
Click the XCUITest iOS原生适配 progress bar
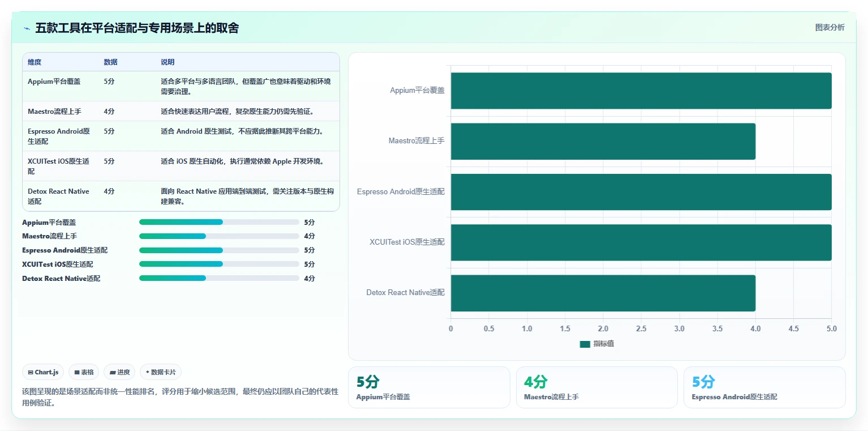[x=219, y=264]
